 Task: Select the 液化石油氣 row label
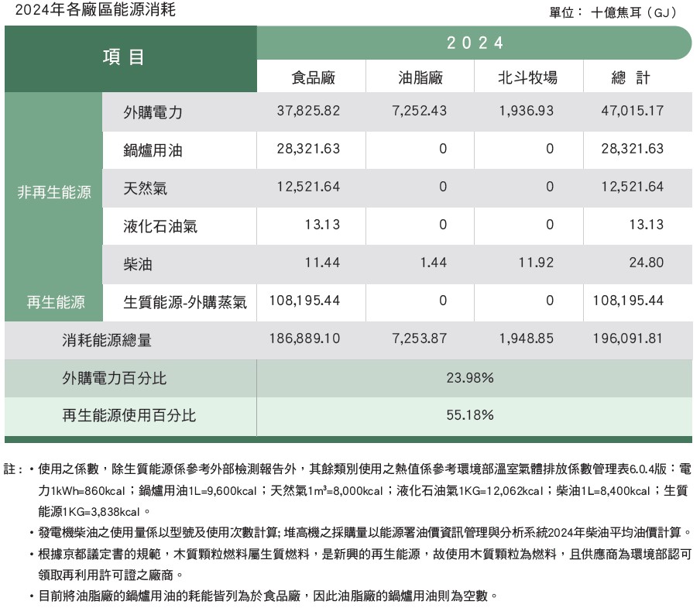(x=160, y=226)
